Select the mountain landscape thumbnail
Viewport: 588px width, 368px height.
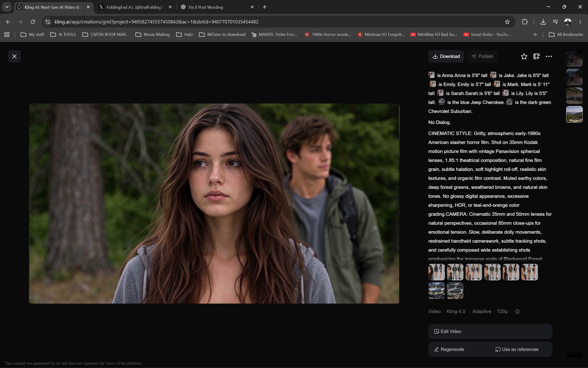574,114
